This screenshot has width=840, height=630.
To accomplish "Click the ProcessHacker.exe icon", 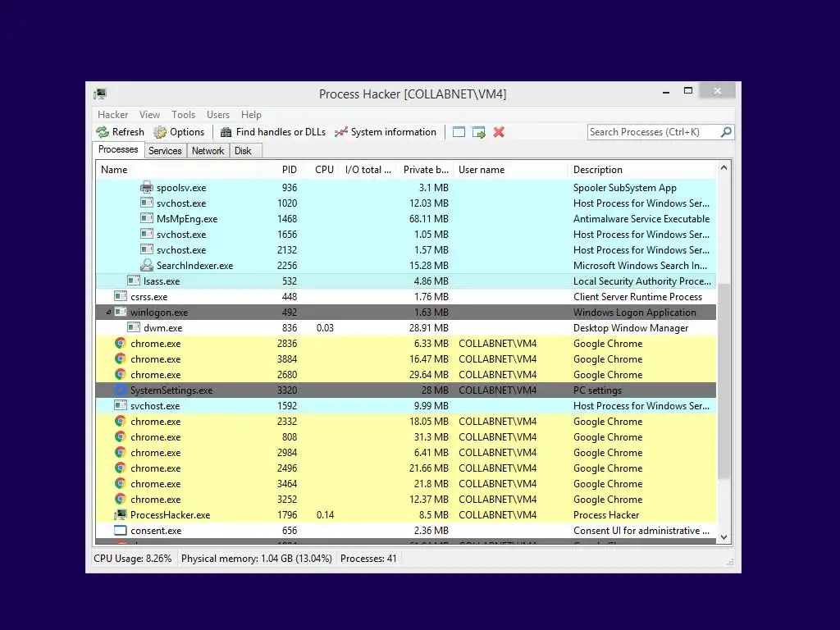I will (x=121, y=514).
